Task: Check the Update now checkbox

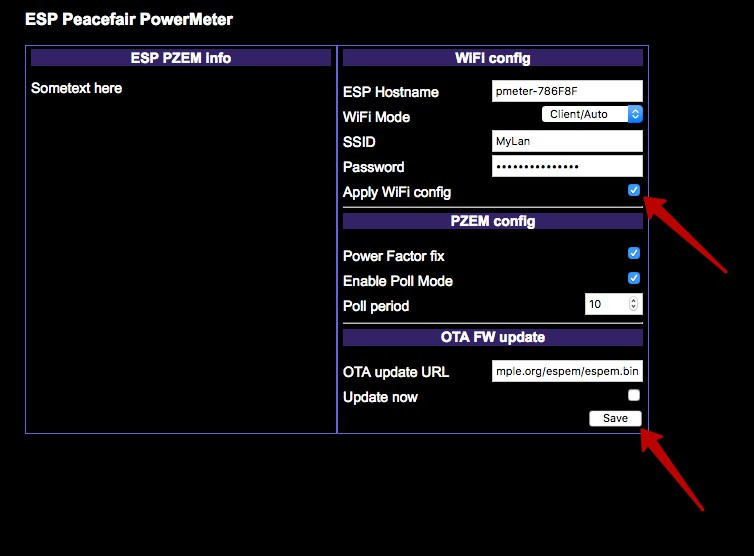Action: [634, 395]
